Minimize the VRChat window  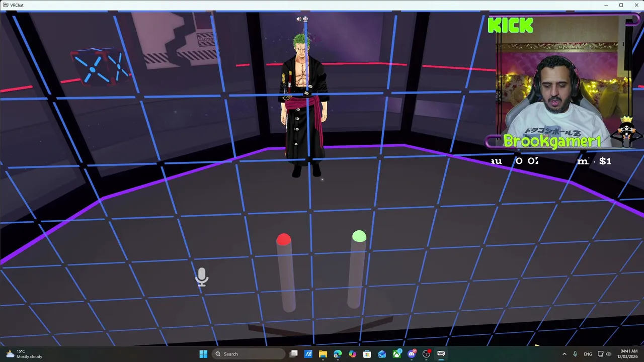[x=606, y=5]
